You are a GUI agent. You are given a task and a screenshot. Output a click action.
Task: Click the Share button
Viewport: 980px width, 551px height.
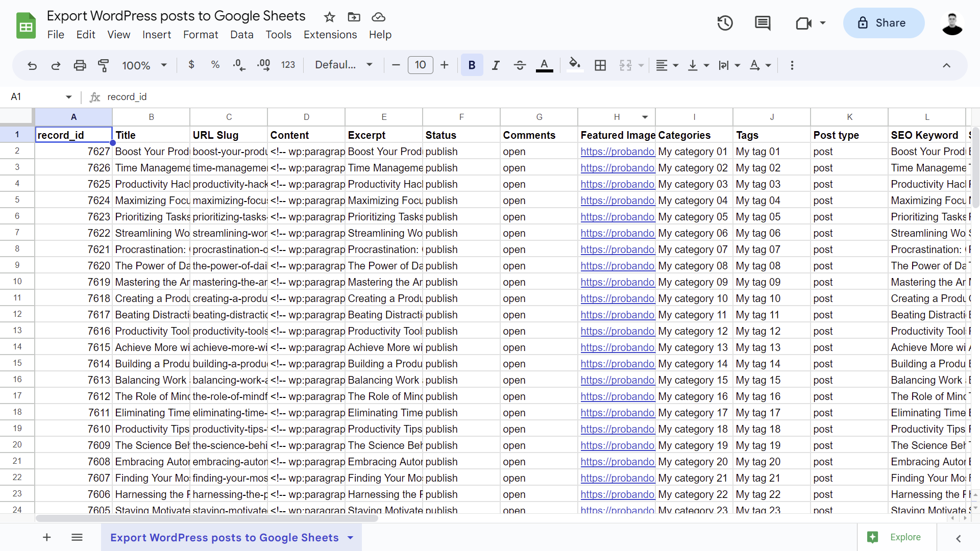pyautogui.click(x=884, y=23)
